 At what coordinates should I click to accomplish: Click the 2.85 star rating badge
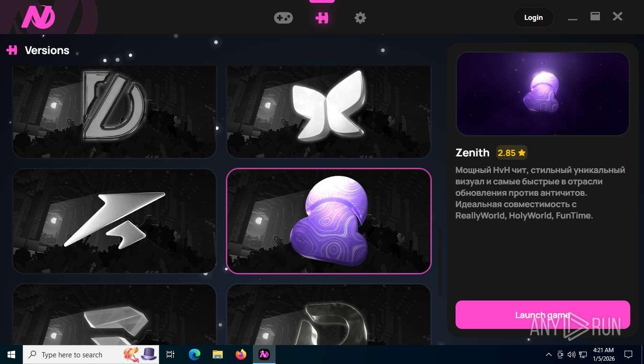point(511,153)
